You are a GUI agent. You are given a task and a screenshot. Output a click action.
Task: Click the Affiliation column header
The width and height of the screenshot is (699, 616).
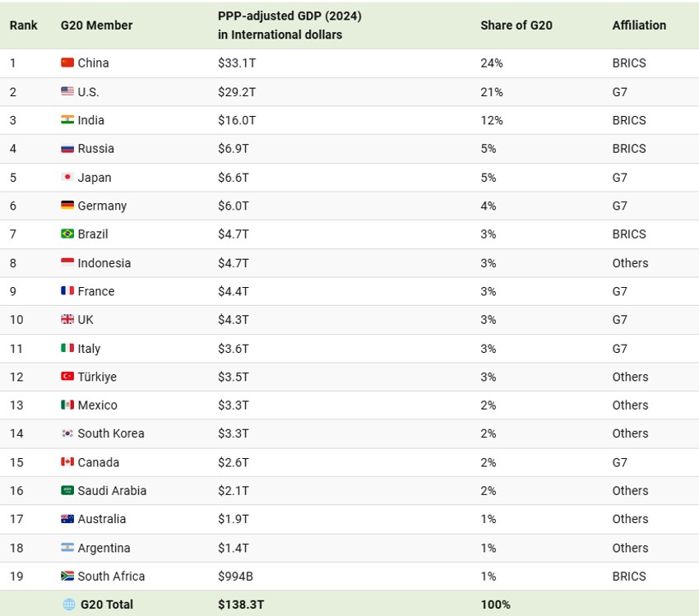tap(639, 25)
